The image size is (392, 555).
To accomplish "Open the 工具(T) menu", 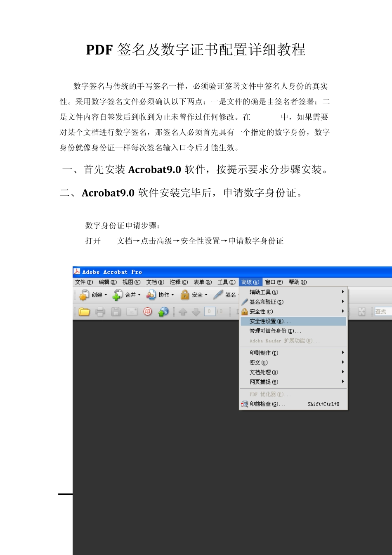I will (227, 282).
